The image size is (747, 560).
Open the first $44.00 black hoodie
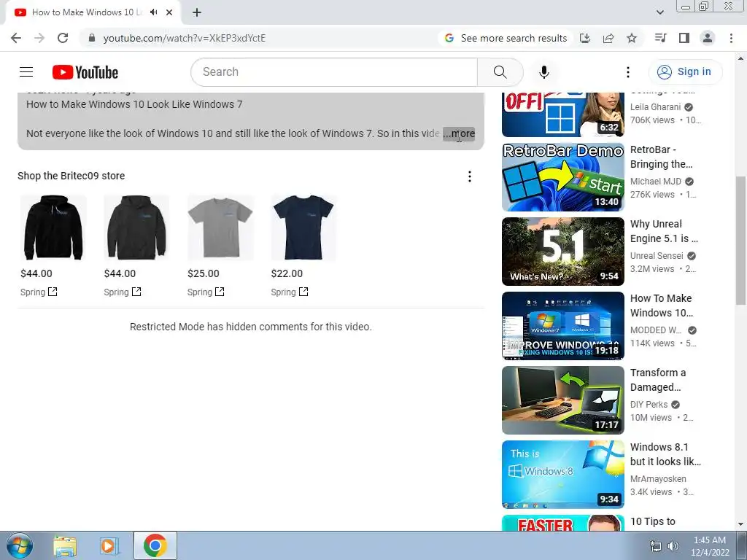pyautogui.click(x=53, y=227)
